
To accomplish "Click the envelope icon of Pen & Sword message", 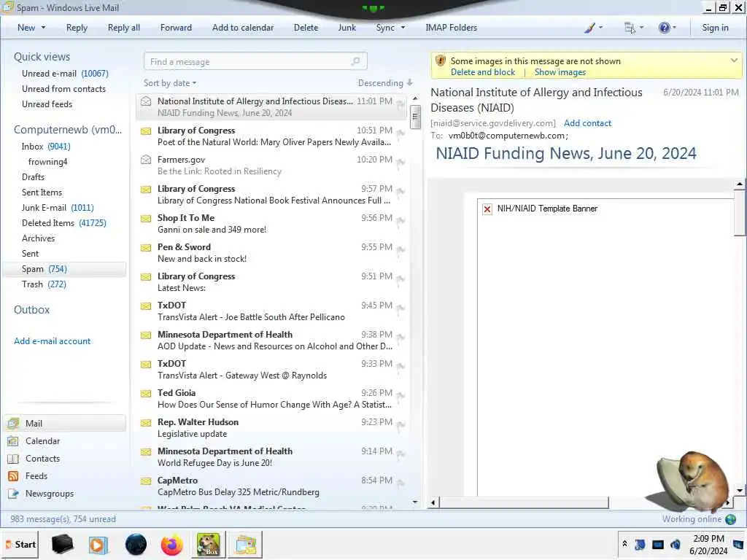I will click(146, 248).
